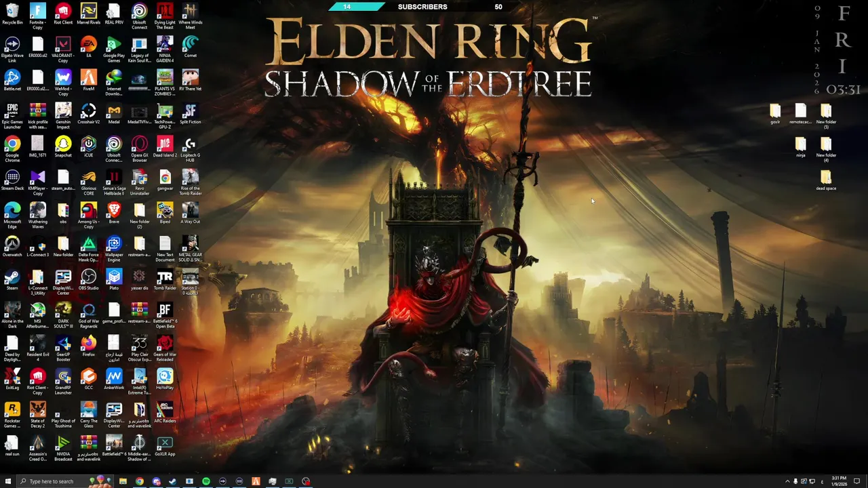Open the Windows Start menu
868x488 pixels.
point(8,481)
